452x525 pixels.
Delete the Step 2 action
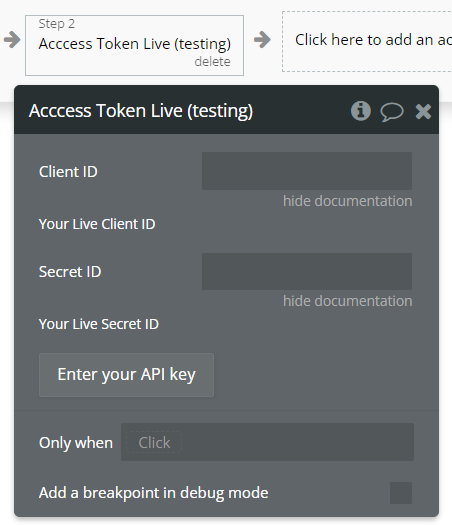212,62
